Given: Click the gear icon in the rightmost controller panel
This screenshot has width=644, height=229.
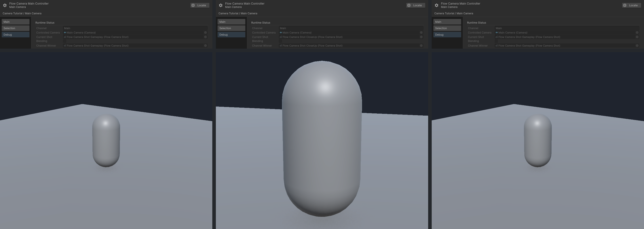Looking at the screenshot, I should tap(437, 5).
